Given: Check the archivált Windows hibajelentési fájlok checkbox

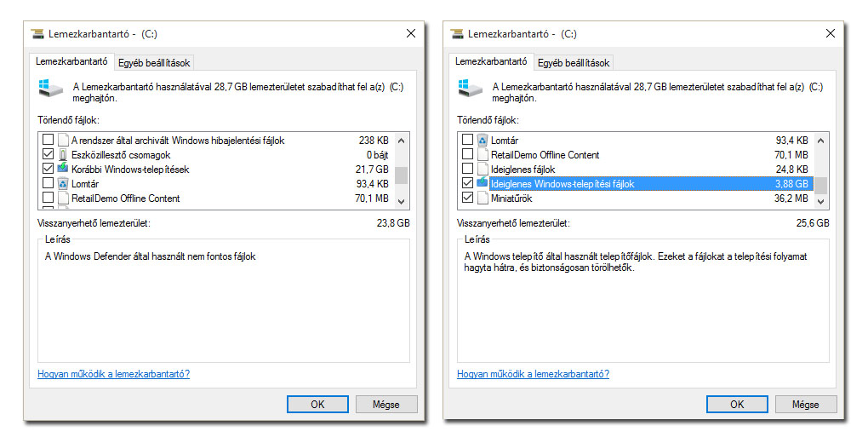Looking at the screenshot, I should (48, 141).
